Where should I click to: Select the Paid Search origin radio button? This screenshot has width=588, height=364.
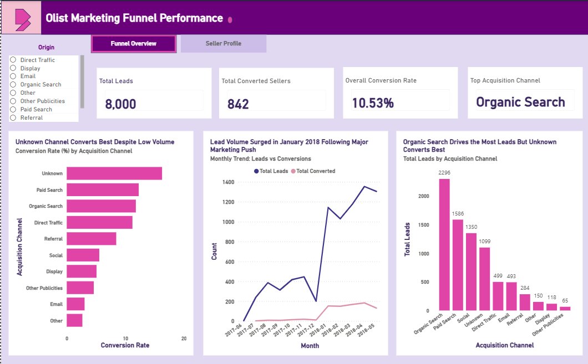pos(13,109)
